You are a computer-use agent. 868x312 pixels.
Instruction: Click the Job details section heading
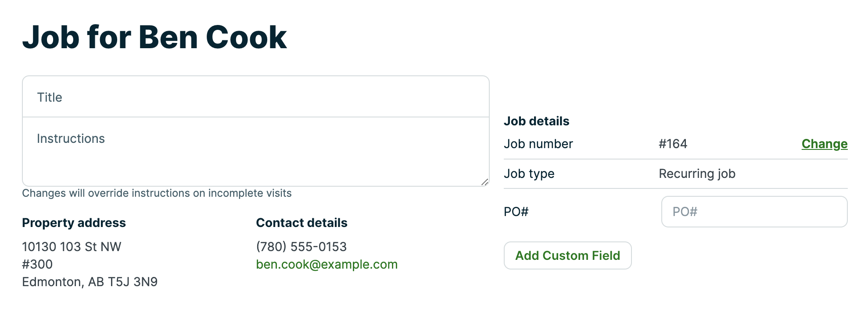[536, 121]
